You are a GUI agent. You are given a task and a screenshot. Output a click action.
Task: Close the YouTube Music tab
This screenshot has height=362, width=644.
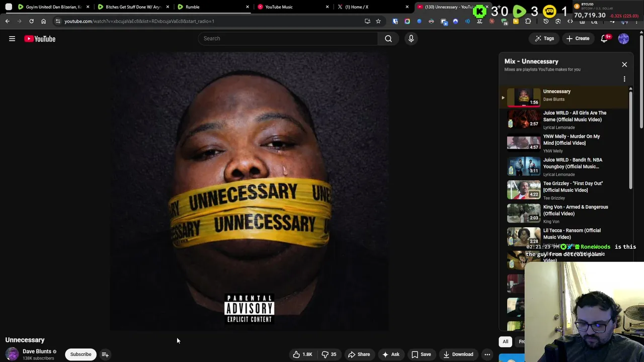328,7
